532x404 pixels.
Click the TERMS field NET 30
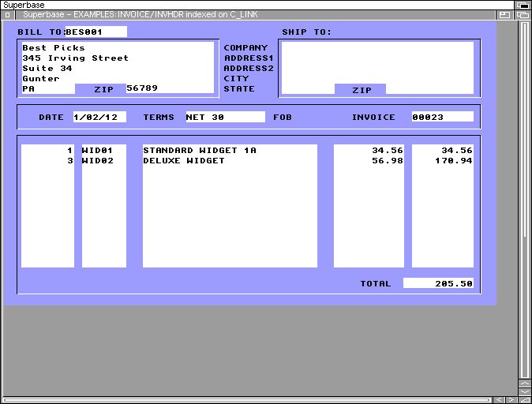(x=225, y=117)
